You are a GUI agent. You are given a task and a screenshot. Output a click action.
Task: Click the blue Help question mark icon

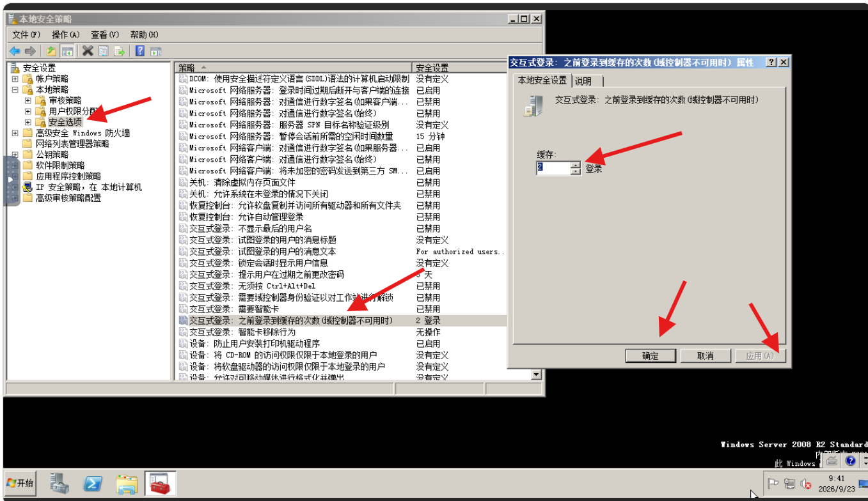(140, 51)
